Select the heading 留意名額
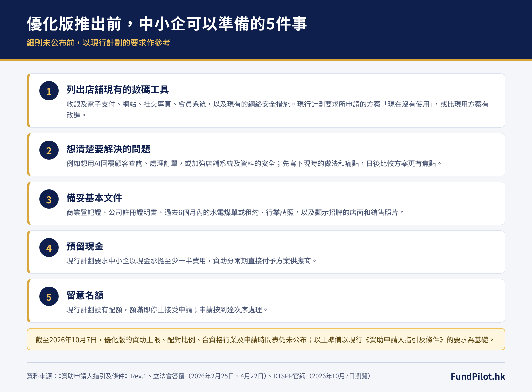Viewport: 532px width, 392px height. pyautogui.click(x=85, y=295)
